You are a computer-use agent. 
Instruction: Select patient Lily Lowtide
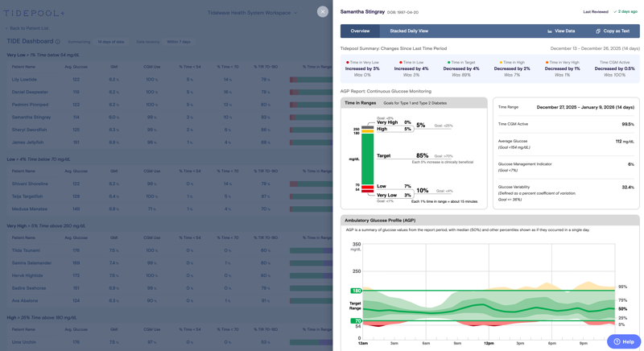[24, 80]
